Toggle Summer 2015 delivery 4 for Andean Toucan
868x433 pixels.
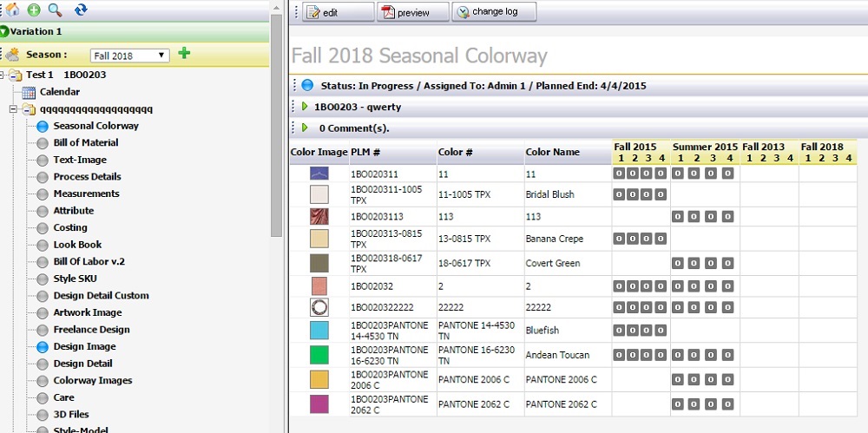click(728, 355)
